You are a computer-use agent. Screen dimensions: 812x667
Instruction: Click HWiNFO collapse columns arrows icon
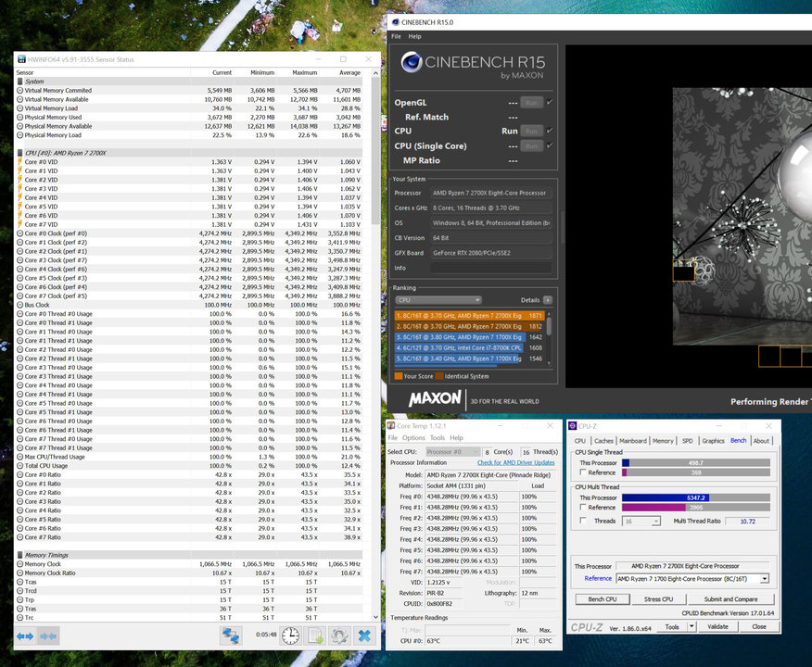(48, 636)
